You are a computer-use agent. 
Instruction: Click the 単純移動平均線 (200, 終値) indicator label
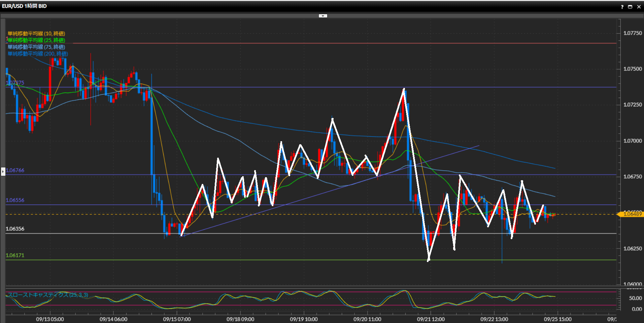(x=38, y=54)
